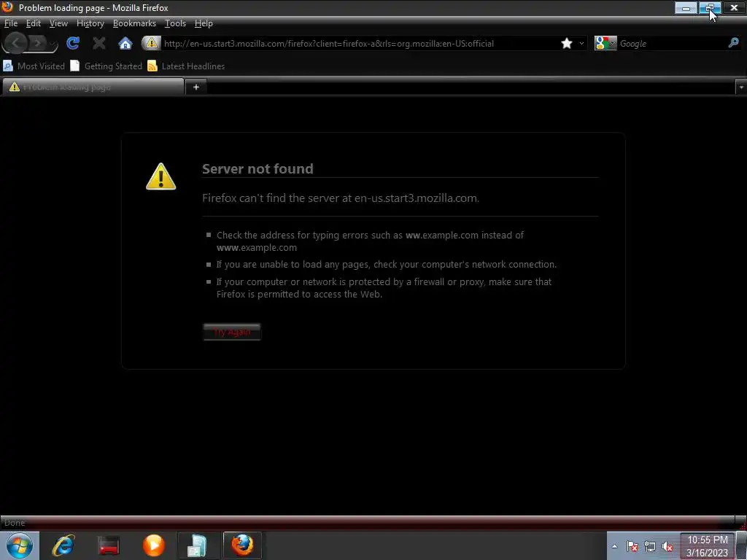This screenshot has height=560, width=747.
Task: Open the list all tabs dropdown
Action: 741,87
